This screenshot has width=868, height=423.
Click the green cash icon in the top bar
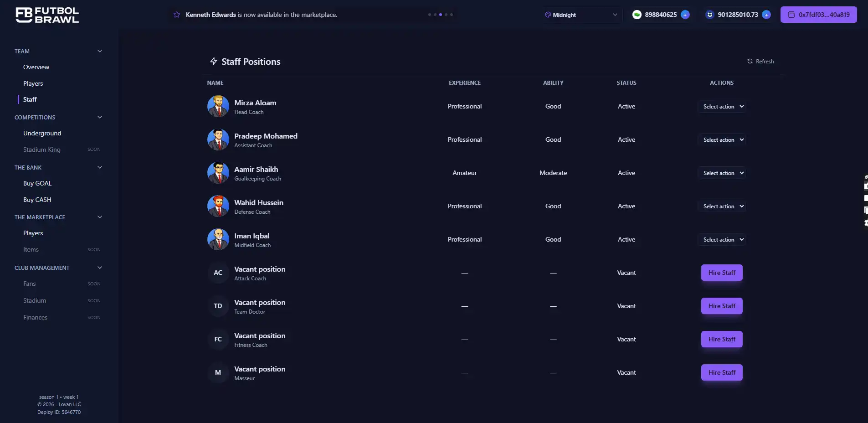pyautogui.click(x=637, y=14)
